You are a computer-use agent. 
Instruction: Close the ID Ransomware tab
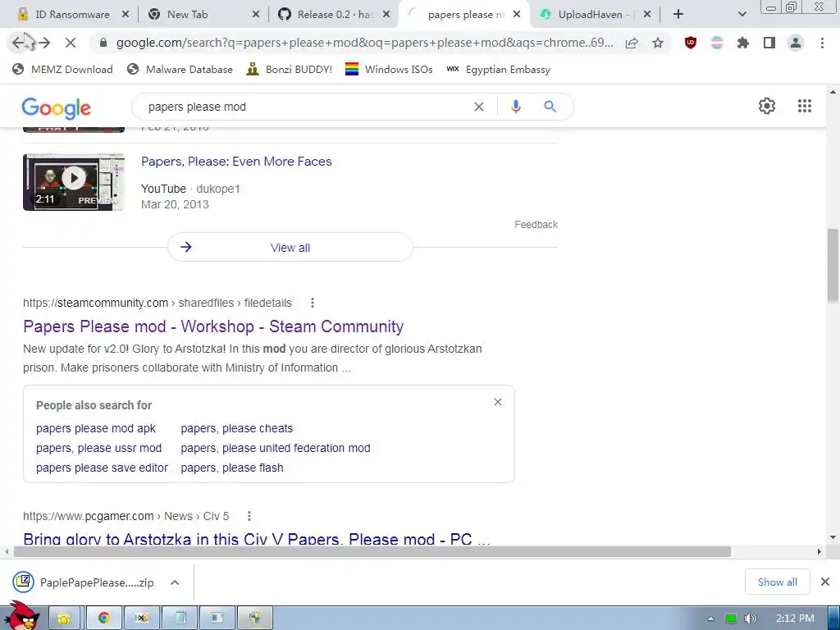click(126, 15)
